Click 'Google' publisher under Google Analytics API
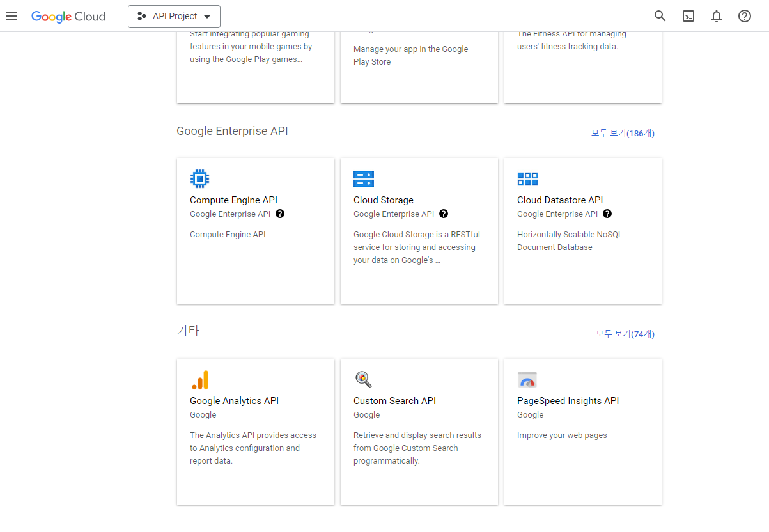 [203, 415]
